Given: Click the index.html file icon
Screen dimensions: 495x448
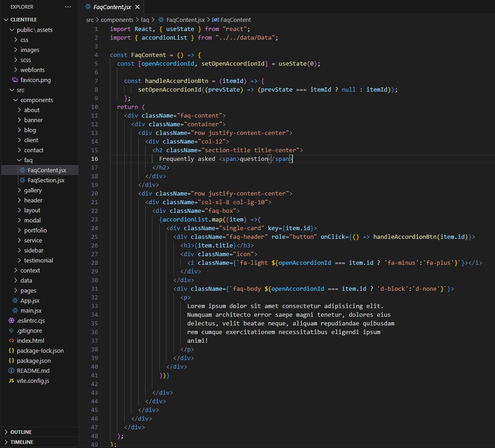Looking at the screenshot, I should tap(11, 340).
